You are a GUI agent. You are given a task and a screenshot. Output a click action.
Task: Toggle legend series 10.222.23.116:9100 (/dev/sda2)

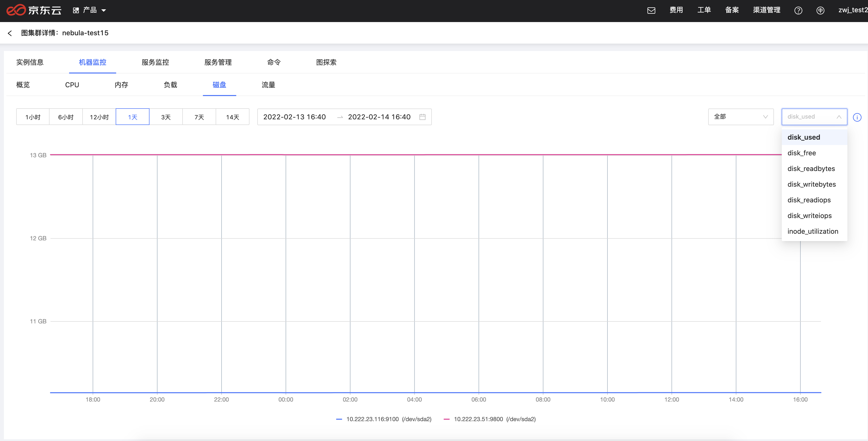384,419
